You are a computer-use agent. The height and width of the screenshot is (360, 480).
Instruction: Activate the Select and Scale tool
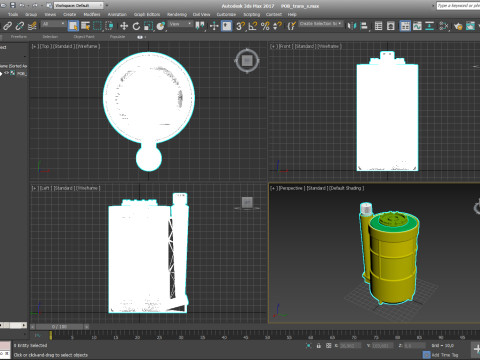pyautogui.click(x=149, y=26)
